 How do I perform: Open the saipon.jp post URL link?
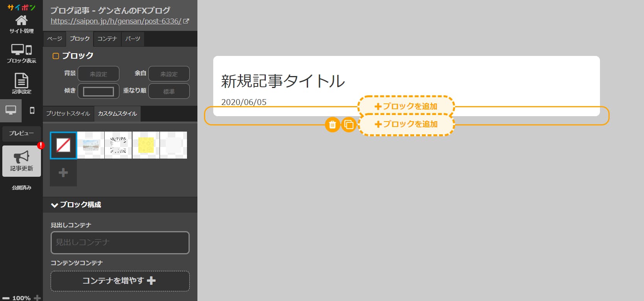(116, 21)
